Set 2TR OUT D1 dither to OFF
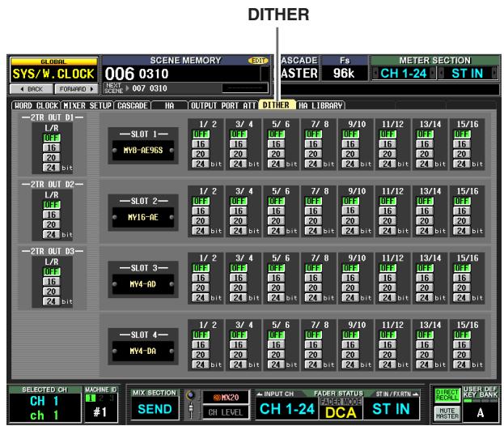Screen dimensions: 504x426 tap(51, 138)
